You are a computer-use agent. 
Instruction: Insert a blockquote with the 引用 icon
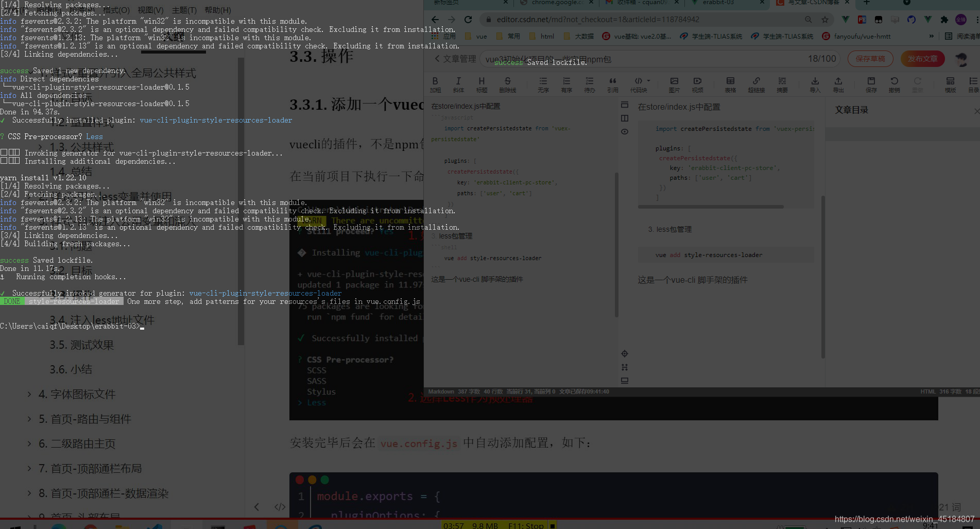tap(613, 84)
